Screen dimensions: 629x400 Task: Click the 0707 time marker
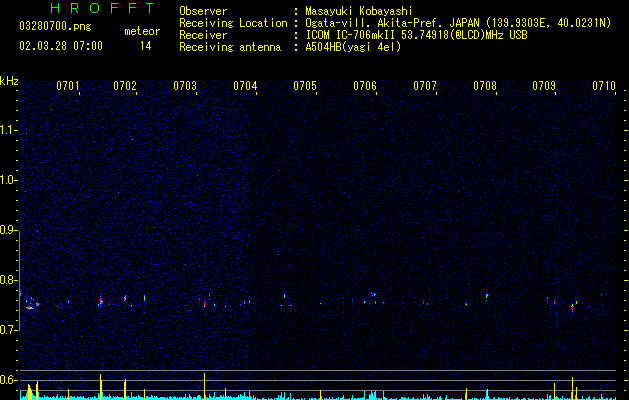425,86
